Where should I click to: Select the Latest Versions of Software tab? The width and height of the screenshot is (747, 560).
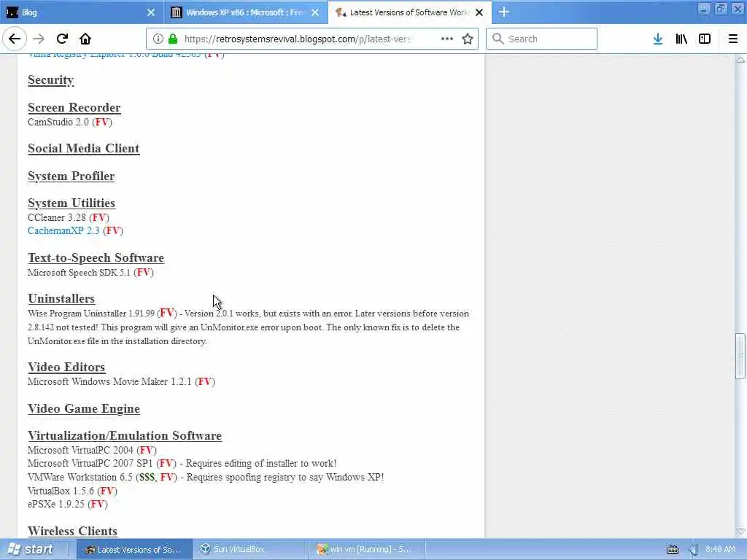pyautogui.click(x=410, y=12)
